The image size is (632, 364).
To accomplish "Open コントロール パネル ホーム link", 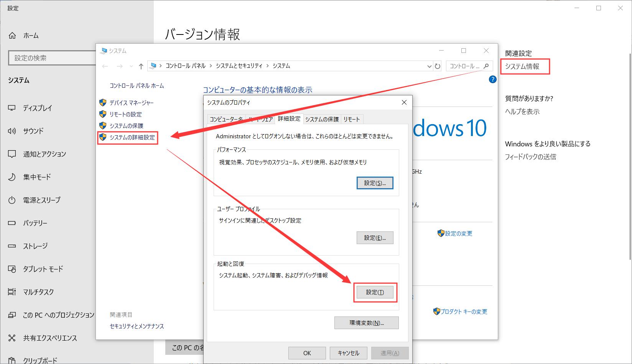I will pos(137,86).
